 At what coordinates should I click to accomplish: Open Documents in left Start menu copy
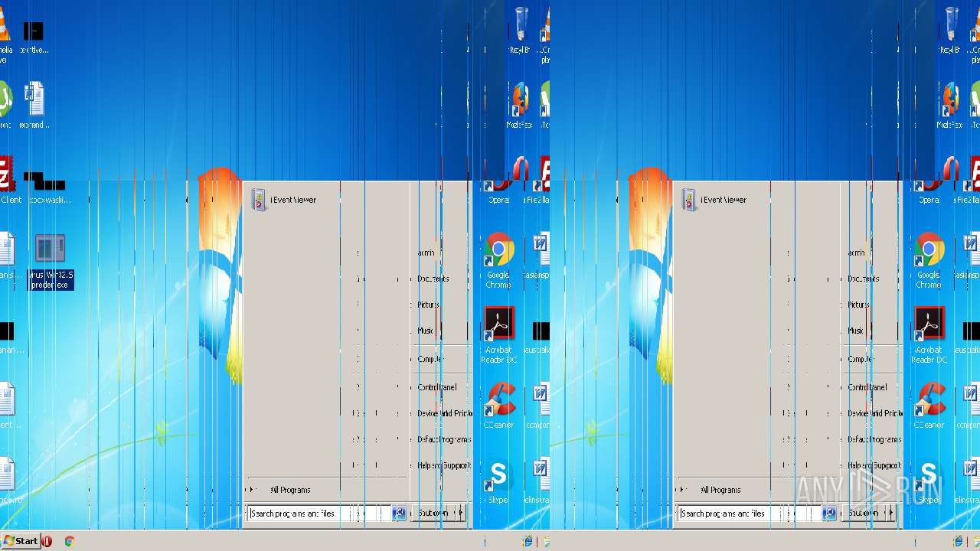pos(433,279)
